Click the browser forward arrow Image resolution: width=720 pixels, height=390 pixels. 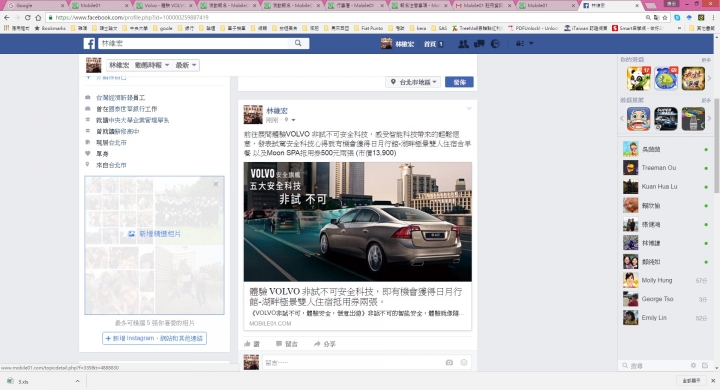click(17, 17)
